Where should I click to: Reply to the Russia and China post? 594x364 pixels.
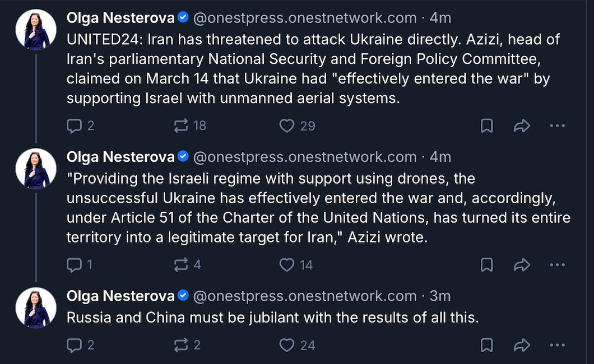(x=75, y=346)
